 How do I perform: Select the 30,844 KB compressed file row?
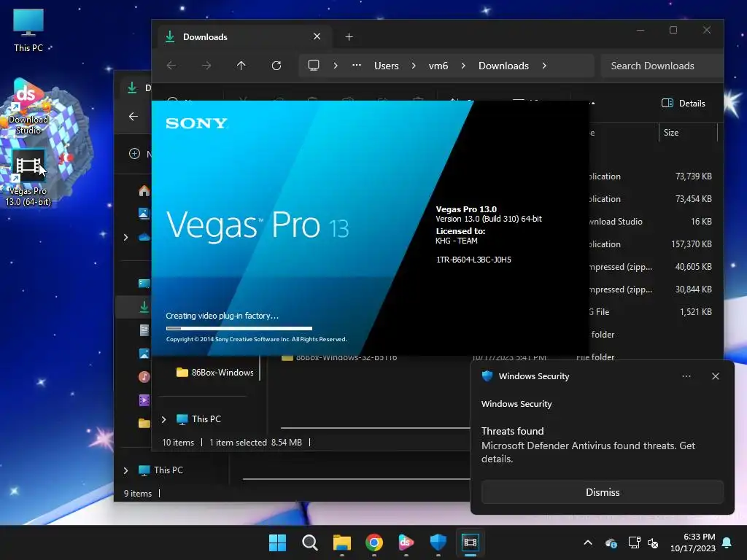point(650,289)
